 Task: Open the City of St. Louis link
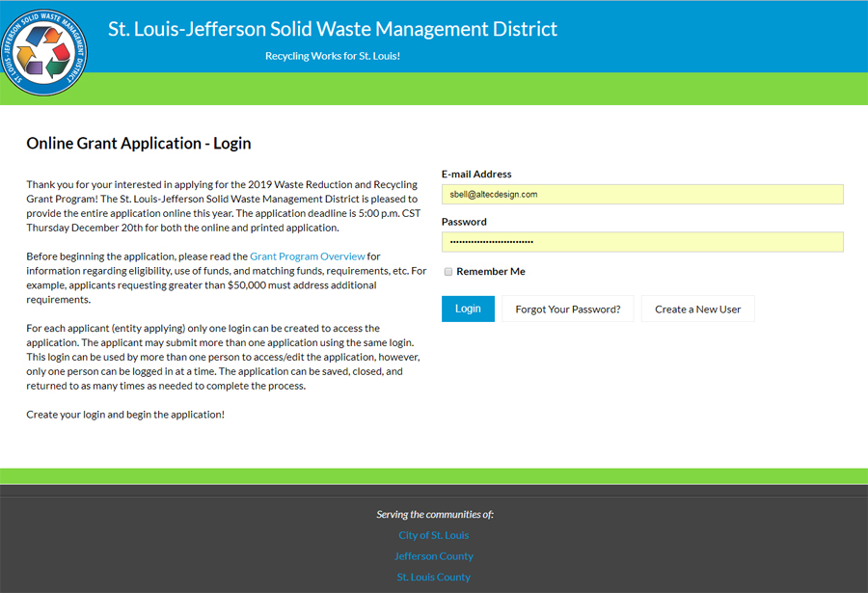coord(433,535)
